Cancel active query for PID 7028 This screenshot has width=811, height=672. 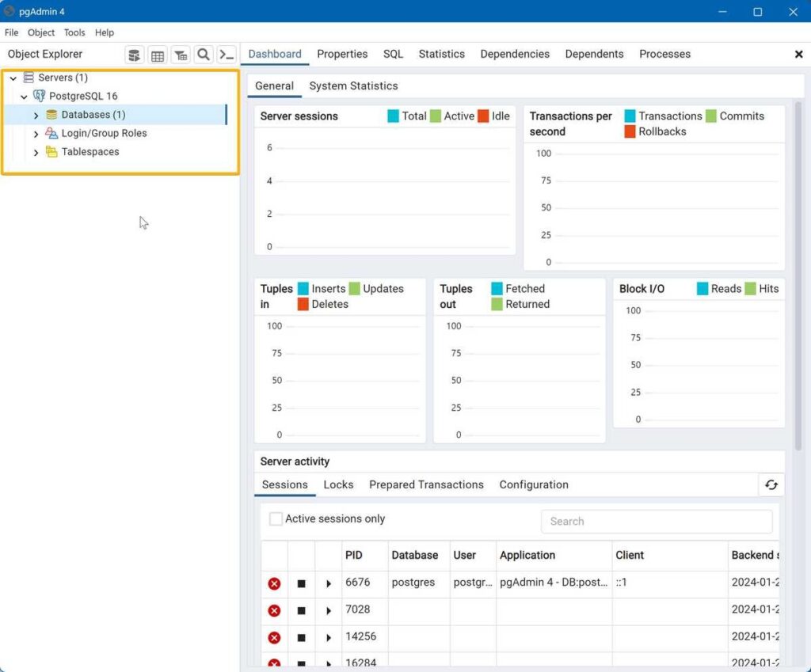click(x=301, y=610)
